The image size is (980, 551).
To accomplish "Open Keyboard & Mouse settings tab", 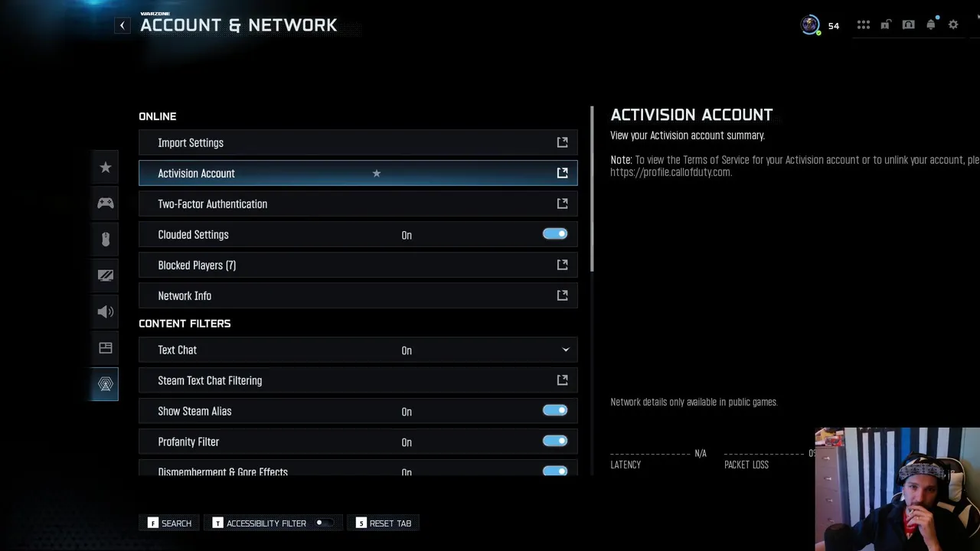I will [106, 239].
